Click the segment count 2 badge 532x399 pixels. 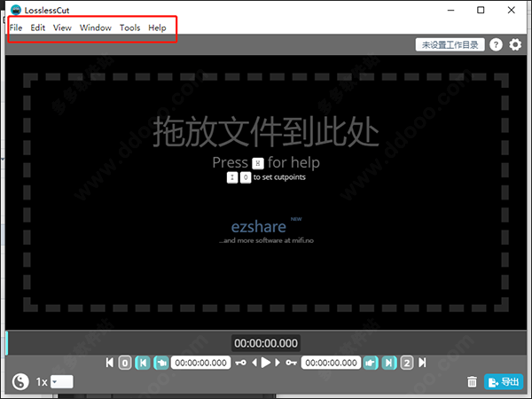click(407, 363)
